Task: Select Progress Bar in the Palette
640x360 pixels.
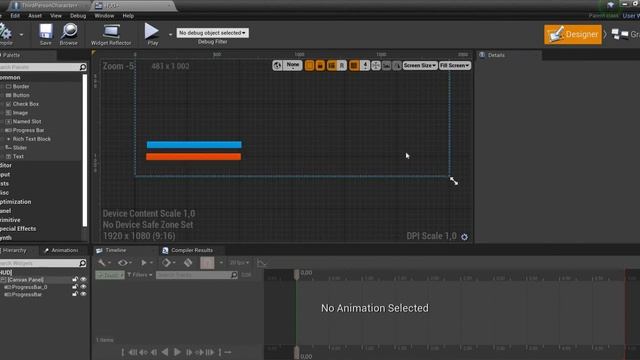Action: (28, 130)
